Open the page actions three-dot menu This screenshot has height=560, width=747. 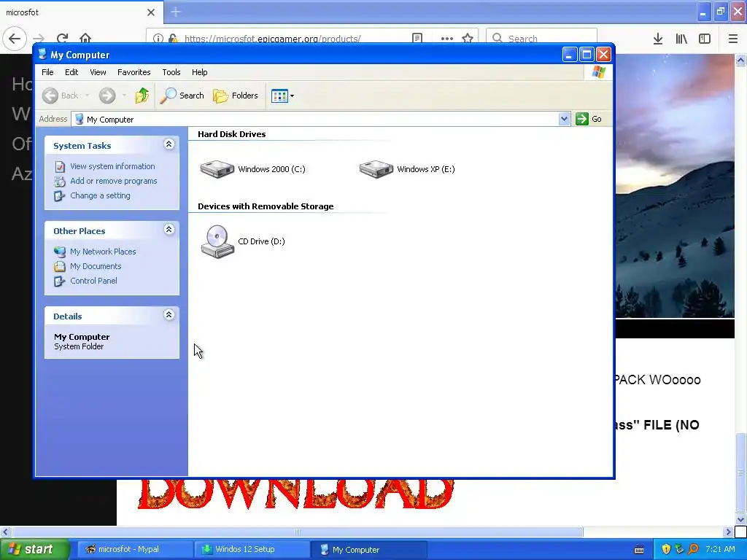pyautogui.click(x=447, y=39)
